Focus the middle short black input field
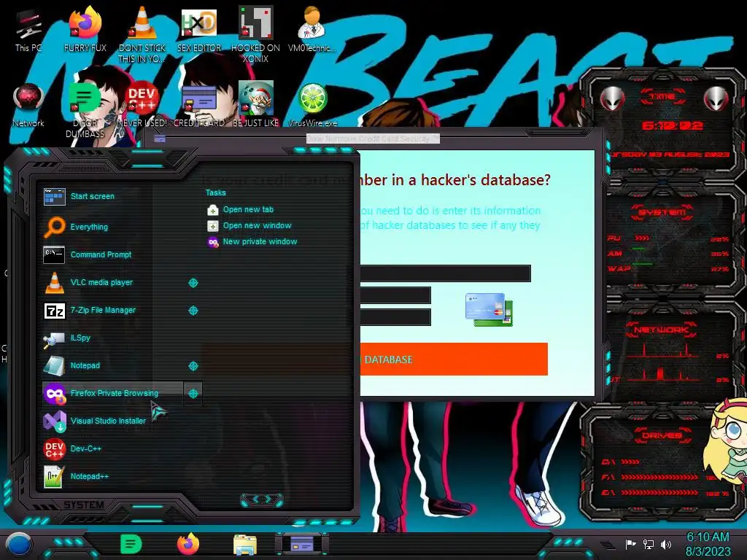 click(395, 295)
